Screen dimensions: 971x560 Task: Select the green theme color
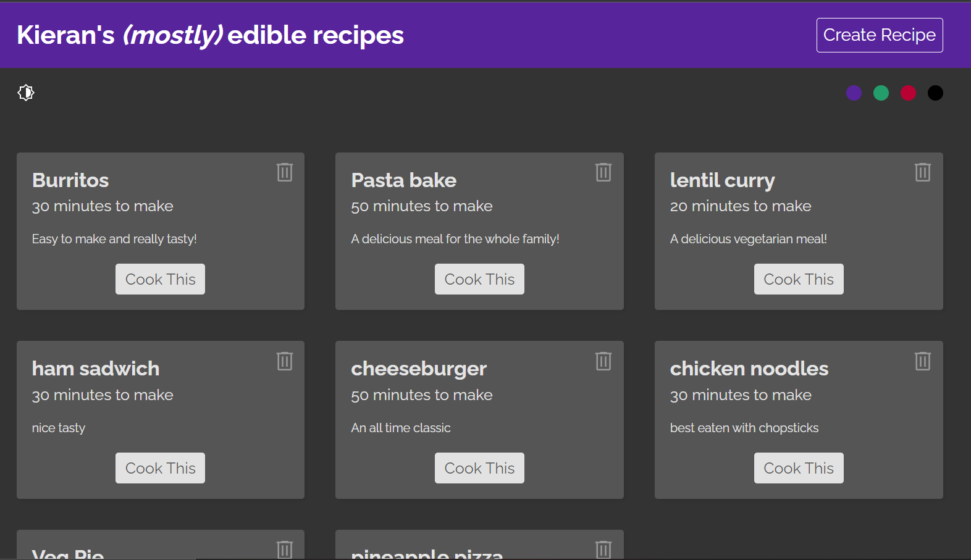(x=881, y=93)
